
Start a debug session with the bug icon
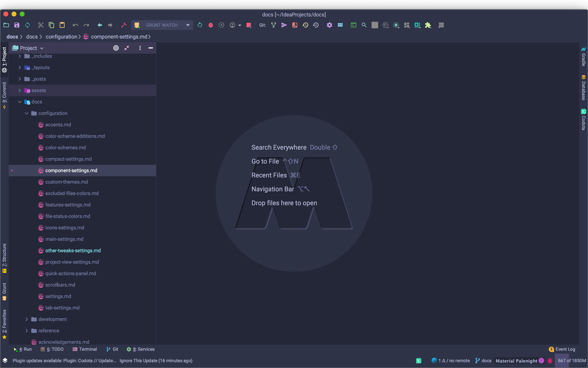(210, 25)
